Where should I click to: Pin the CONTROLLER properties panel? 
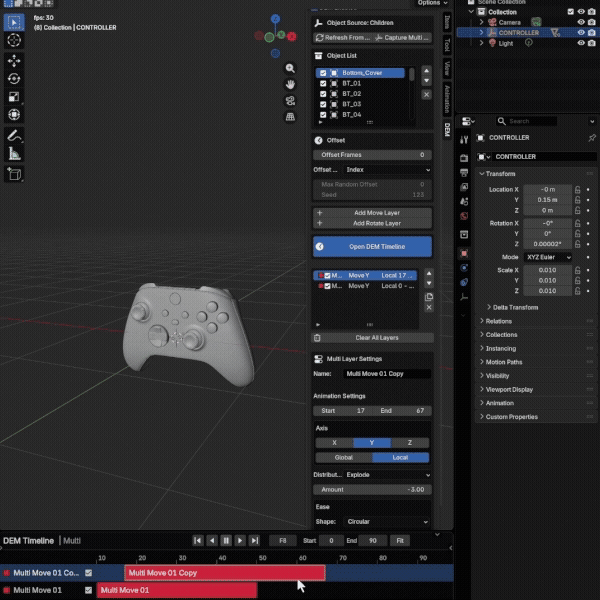coord(592,137)
